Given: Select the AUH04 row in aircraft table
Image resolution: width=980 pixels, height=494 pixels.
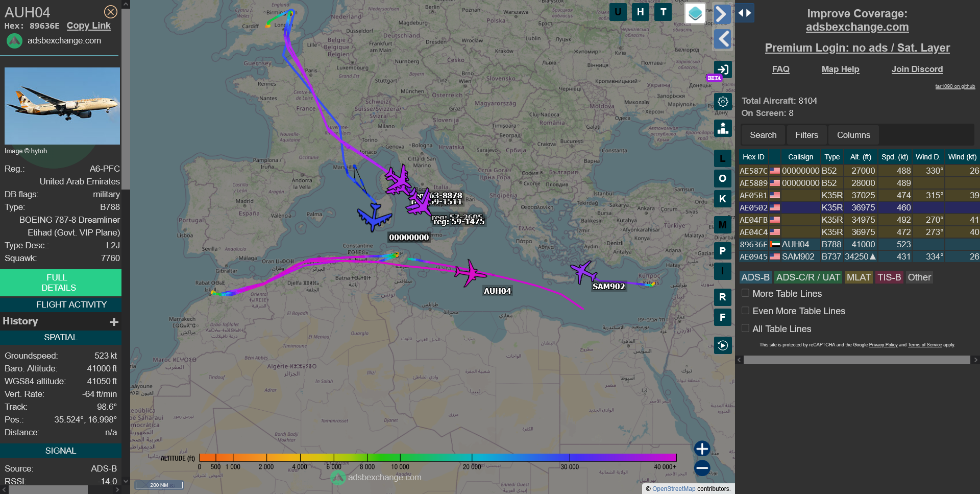Looking at the screenshot, I should click(x=859, y=244).
